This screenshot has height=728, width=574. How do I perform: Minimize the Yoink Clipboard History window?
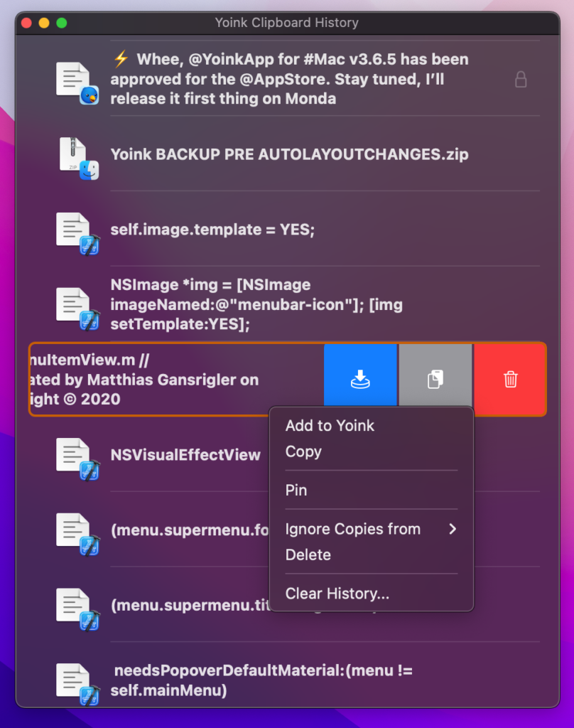44,23
